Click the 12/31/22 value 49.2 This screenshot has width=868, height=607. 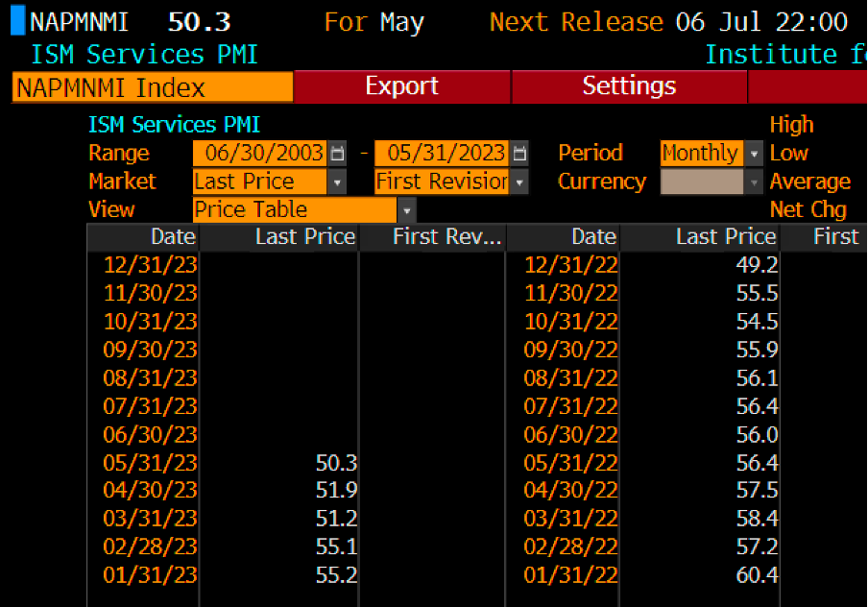pos(758,265)
